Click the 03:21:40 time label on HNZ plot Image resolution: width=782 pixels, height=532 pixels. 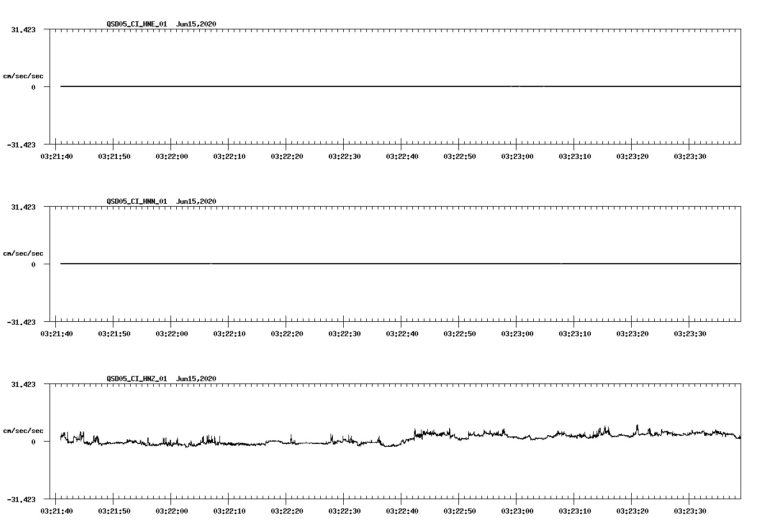click(x=56, y=511)
